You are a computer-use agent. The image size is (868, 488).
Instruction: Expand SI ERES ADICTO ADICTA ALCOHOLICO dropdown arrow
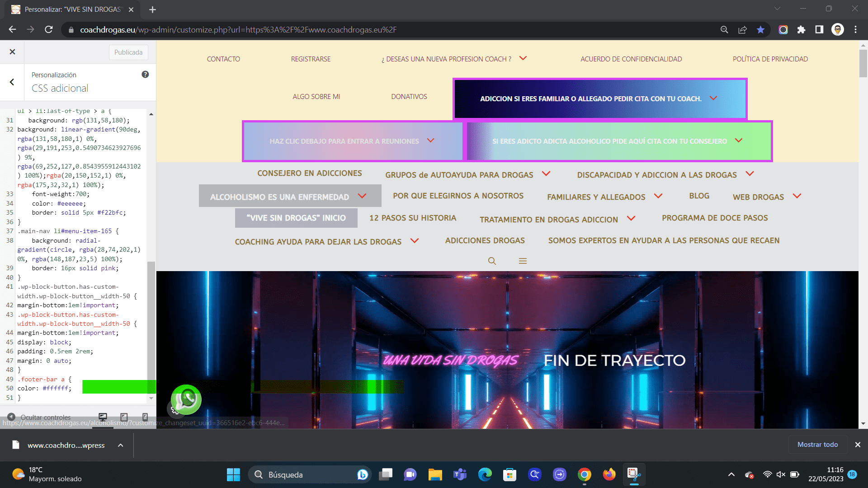pos(739,141)
